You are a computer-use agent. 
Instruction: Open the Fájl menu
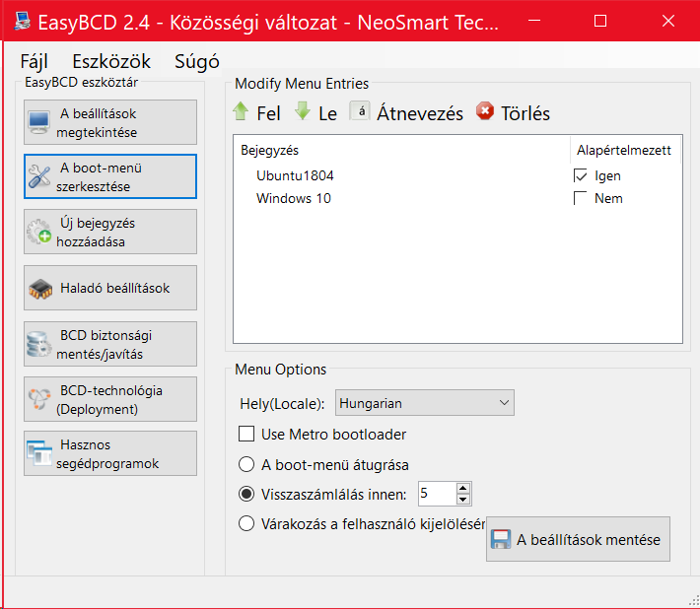point(34,61)
